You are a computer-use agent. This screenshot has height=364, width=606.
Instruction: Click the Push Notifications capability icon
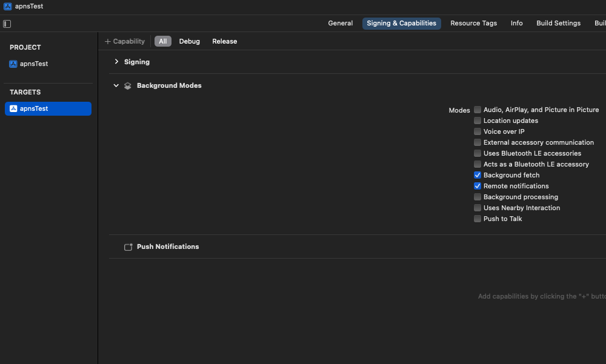(128, 247)
